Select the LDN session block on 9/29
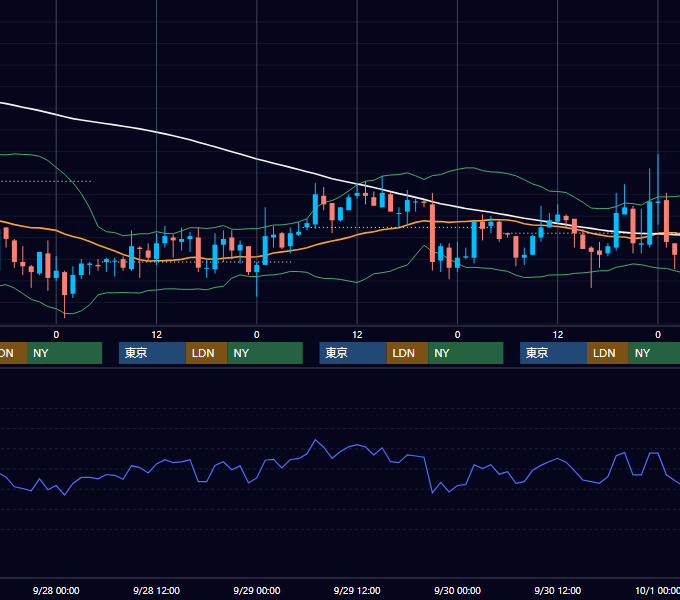680x600 pixels. point(407,353)
